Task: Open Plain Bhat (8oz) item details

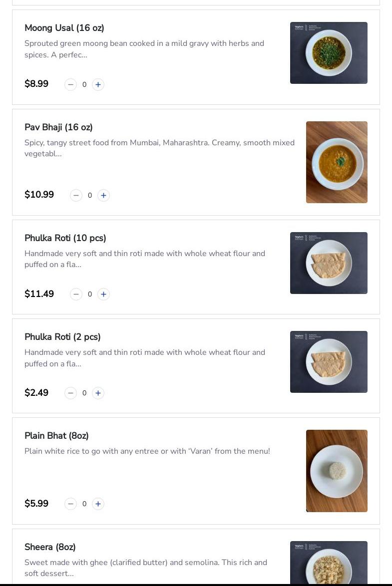Action: [x=56, y=436]
